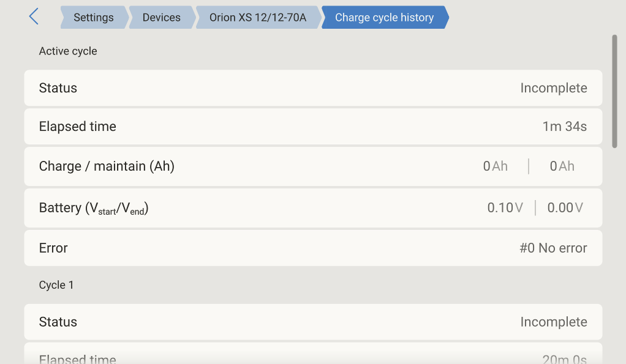
Task: Click the Cycle 1 'Incomplete' status value
Action: pyautogui.click(x=553, y=322)
